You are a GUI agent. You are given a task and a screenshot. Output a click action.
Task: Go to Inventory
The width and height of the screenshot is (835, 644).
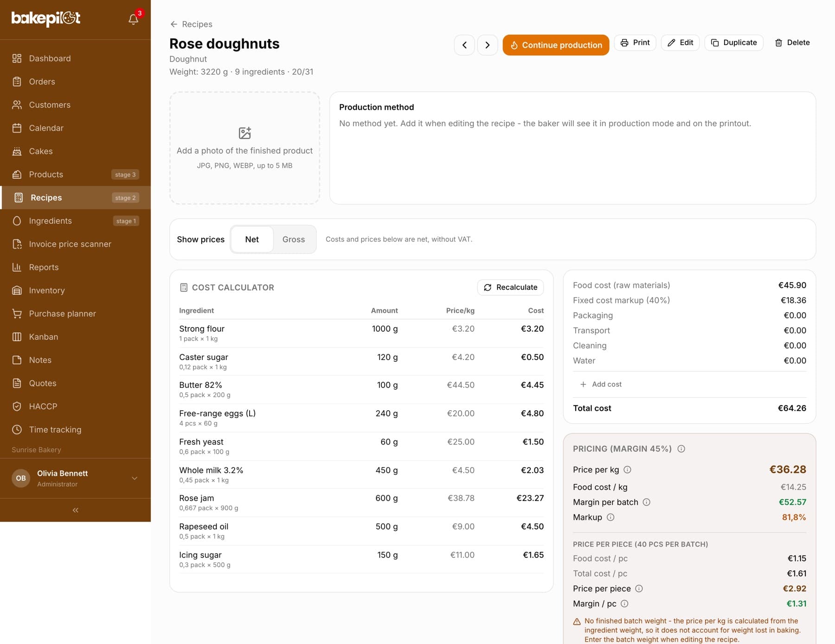75,290
